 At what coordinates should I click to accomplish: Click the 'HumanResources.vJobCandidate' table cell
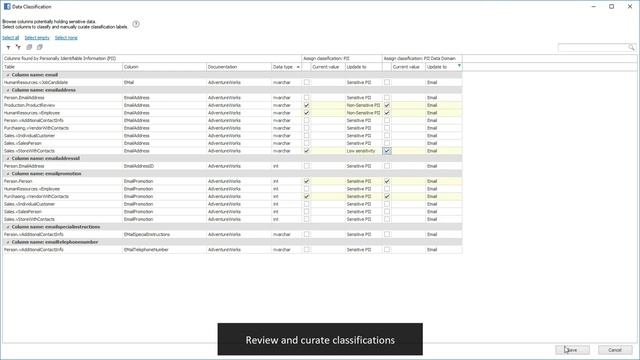coord(62,82)
